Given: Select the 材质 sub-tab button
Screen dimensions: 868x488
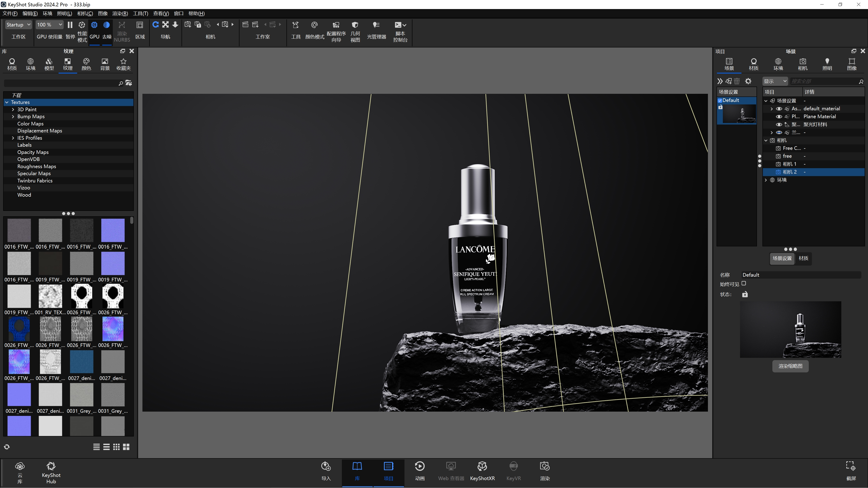Looking at the screenshot, I should 803,258.
